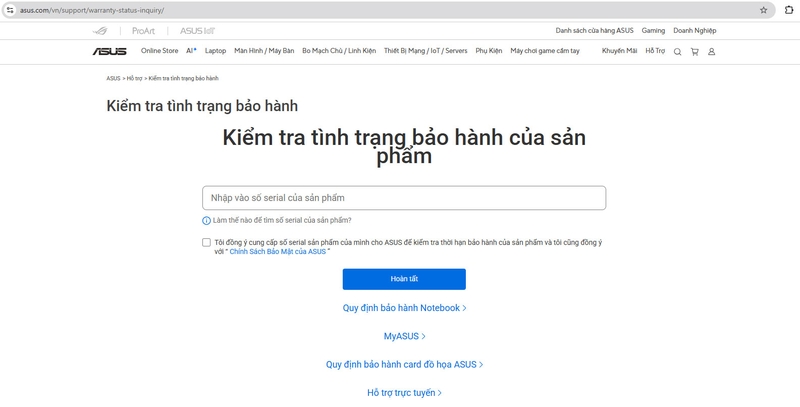Open Chính Sách Bảo Mật của ASUS link
The height and width of the screenshot is (407, 800).
278,252
